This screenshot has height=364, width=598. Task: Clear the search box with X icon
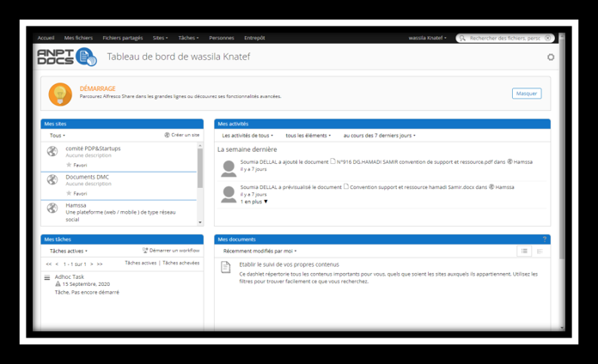pyautogui.click(x=547, y=38)
